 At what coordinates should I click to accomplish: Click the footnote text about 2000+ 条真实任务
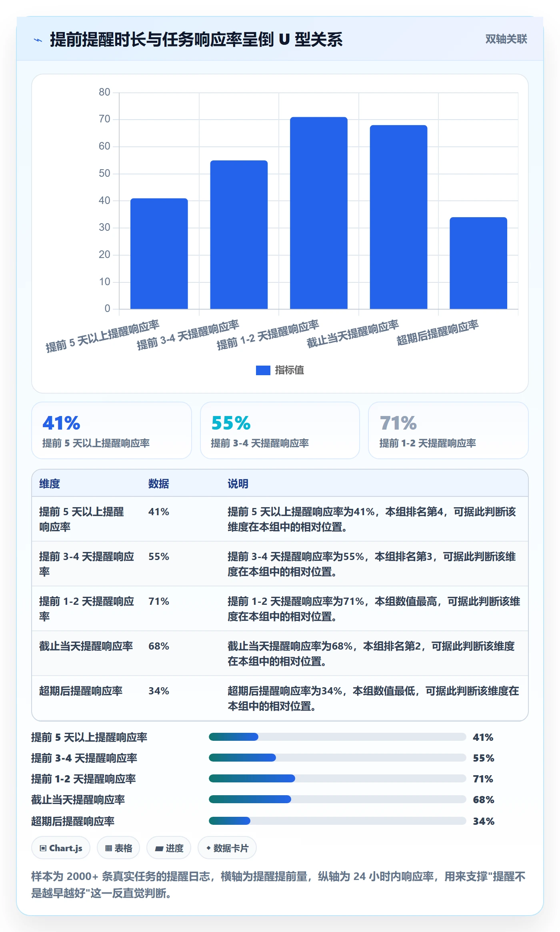click(278, 885)
